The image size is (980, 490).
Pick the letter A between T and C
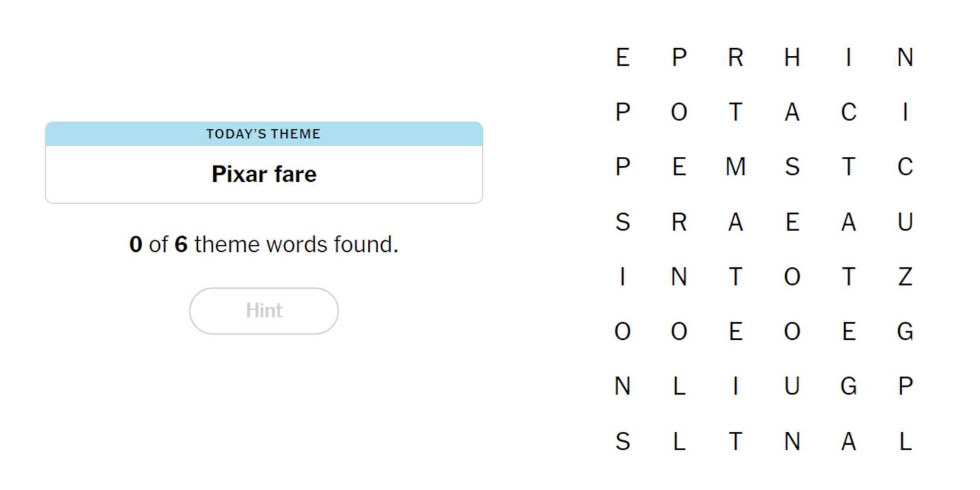point(792,112)
